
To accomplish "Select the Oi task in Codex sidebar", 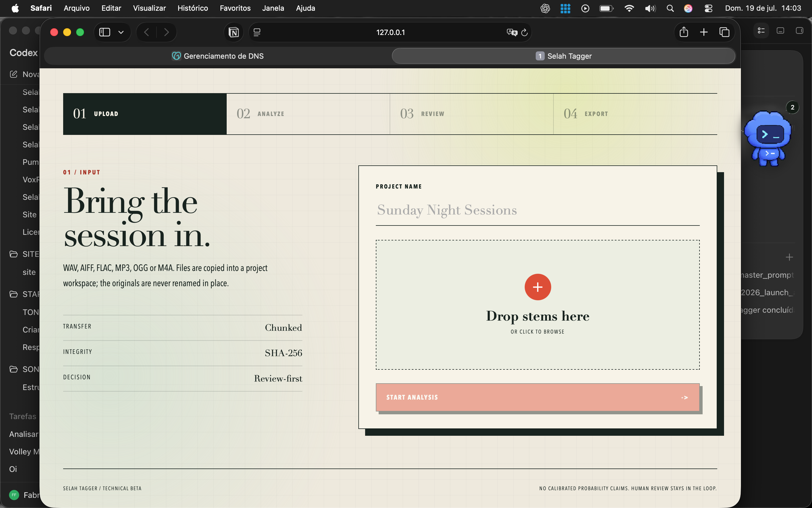I will pyautogui.click(x=13, y=469).
